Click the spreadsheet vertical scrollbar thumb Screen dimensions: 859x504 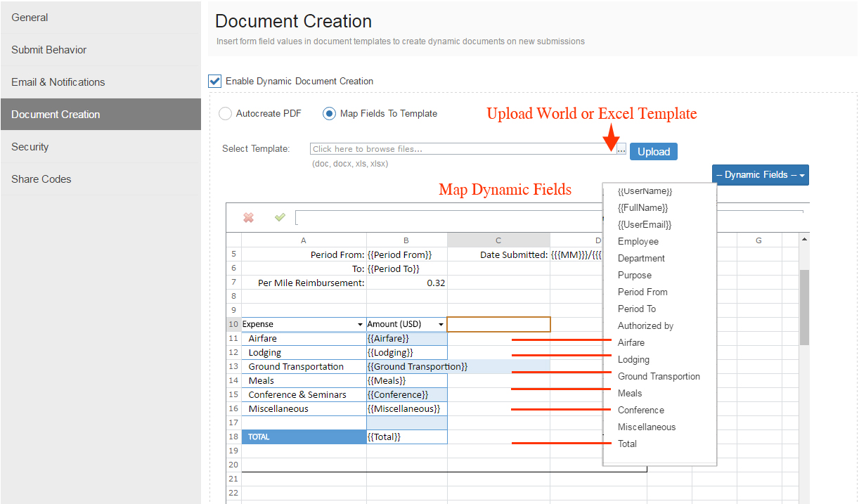804,307
